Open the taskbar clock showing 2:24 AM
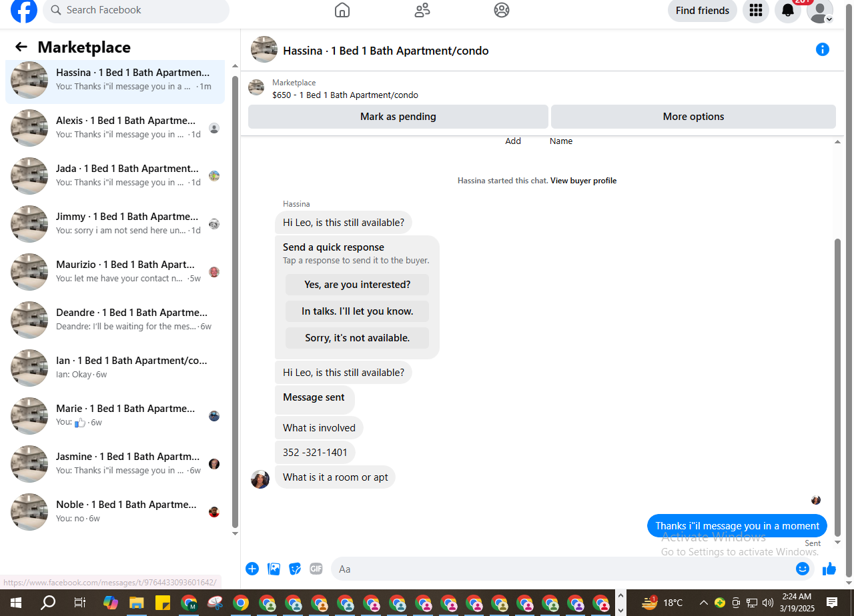854x616 pixels. (797, 603)
